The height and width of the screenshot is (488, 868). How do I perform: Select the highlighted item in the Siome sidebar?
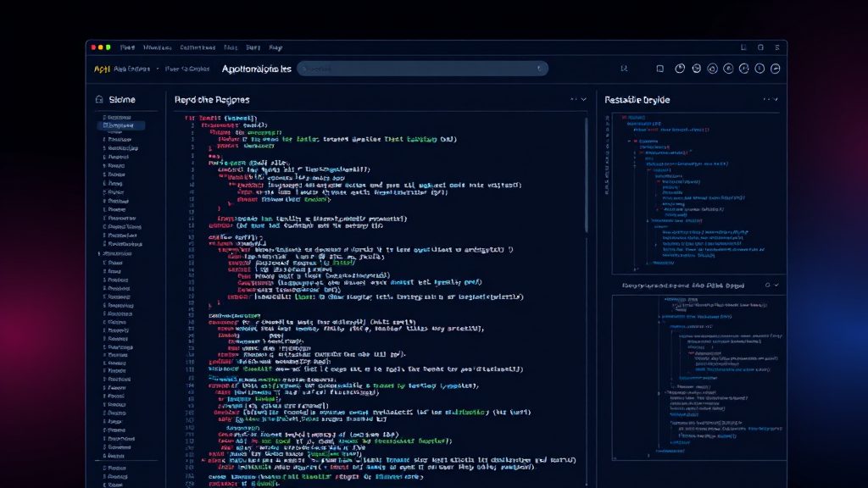(x=121, y=125)
